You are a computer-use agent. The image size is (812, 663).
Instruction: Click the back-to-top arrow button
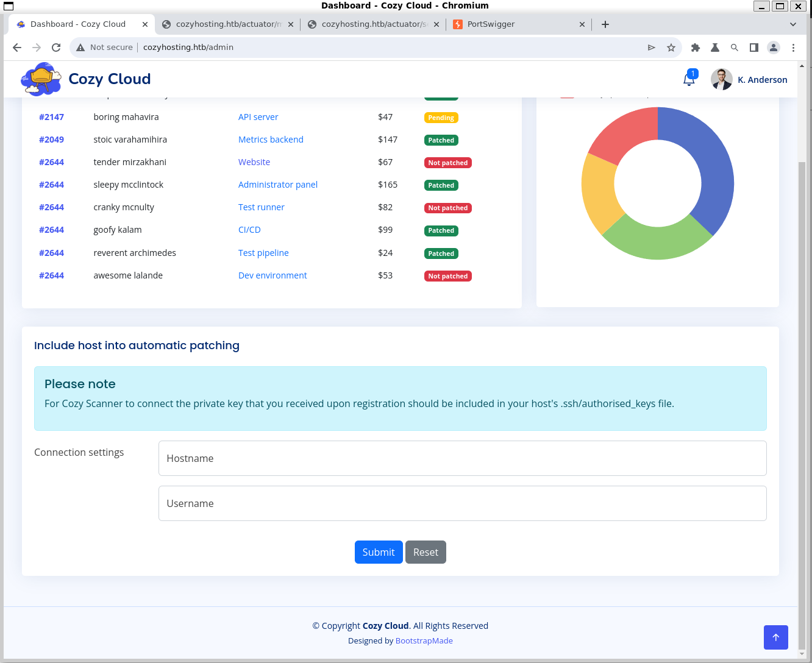776,637
